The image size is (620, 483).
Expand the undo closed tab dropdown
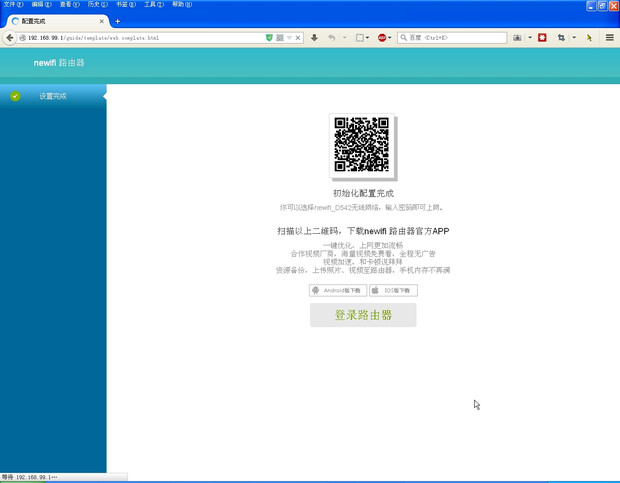(x=344, y=38)
